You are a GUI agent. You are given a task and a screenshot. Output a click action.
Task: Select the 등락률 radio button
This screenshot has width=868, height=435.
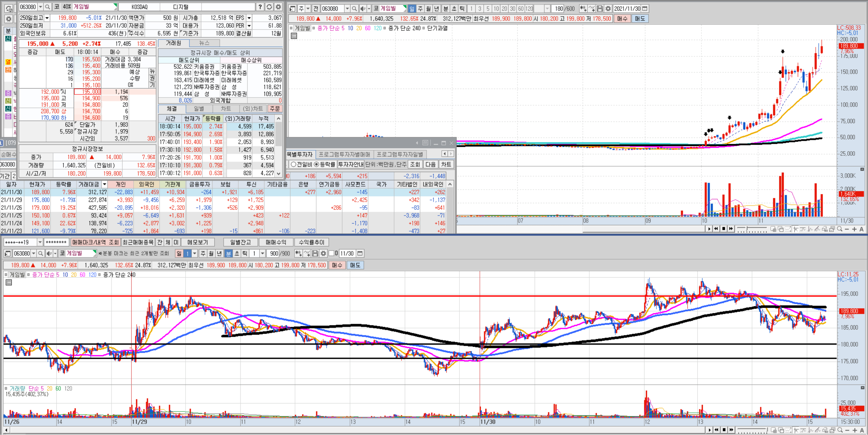pyautogui.click(x=316, y=164)
